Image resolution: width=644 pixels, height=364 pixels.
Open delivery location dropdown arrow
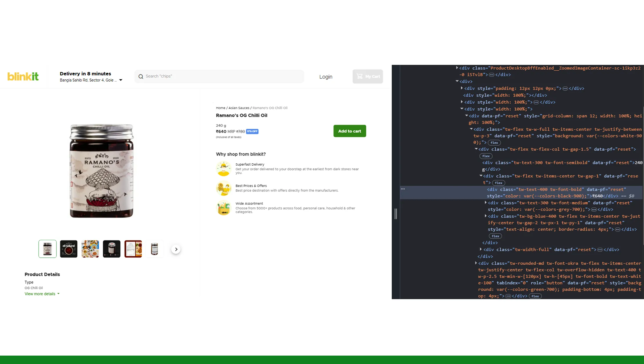(121, 80)
